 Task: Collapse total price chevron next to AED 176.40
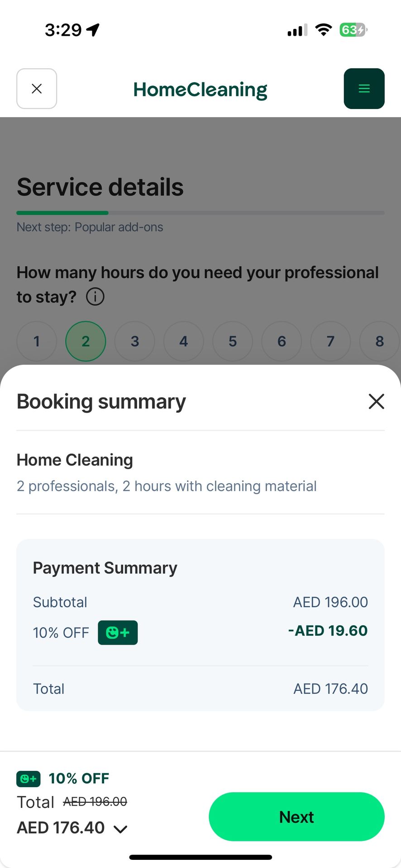pyautogui.click(x=120, y=829)
